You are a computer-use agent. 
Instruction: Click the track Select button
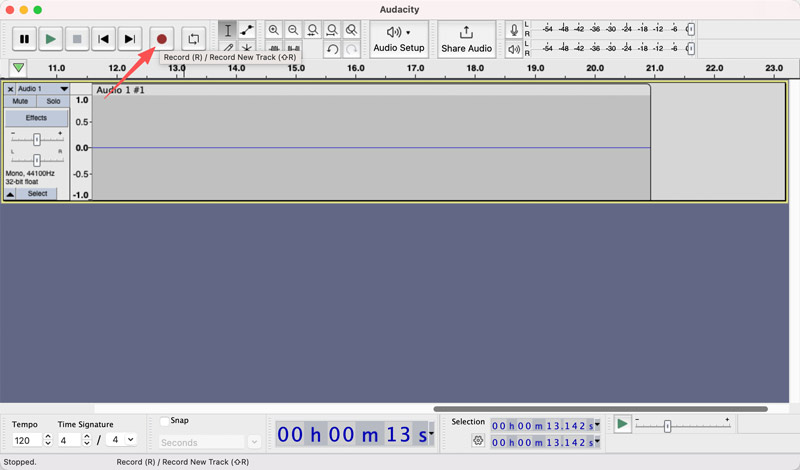click(37, 194)
